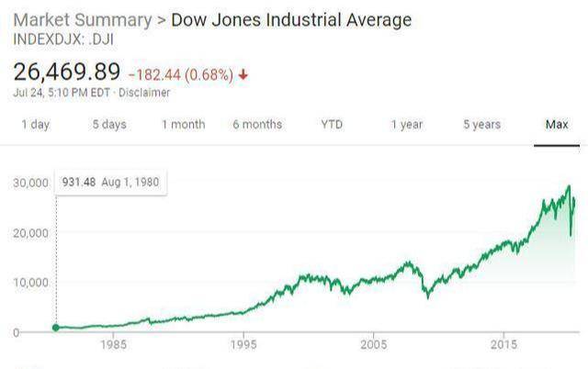Select the 1 year range tab

coord(406,125)
